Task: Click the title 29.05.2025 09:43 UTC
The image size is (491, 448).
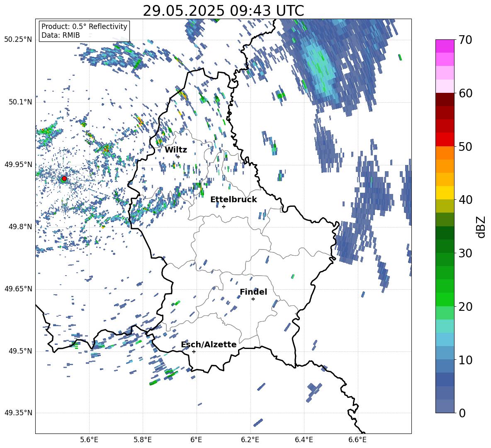Action: coord(224,11)
